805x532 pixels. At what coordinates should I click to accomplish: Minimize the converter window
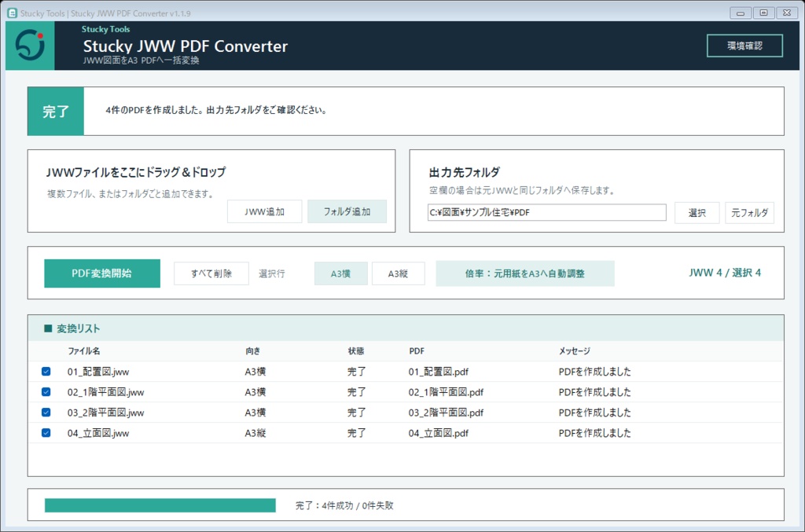741,13
